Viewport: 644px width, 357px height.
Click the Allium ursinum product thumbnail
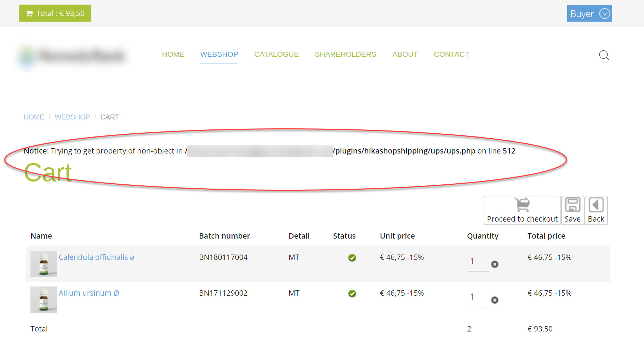tap(44, 300)
